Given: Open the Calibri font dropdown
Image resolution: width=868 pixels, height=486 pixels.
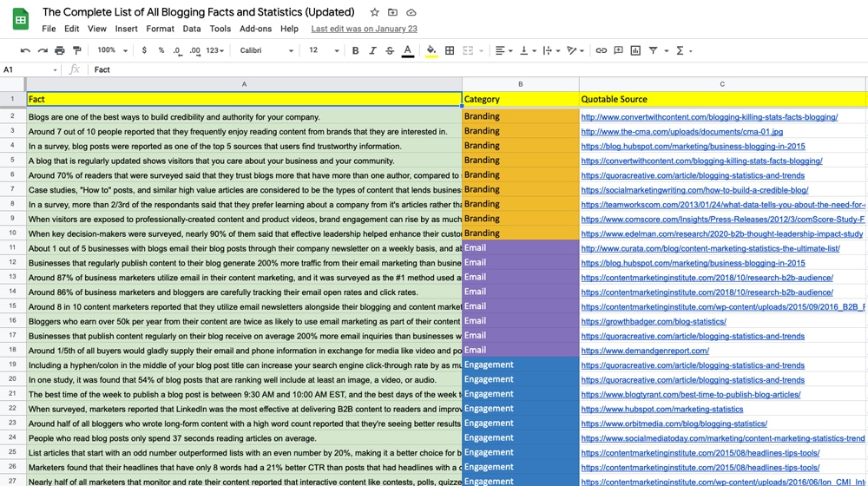Looking at the screenshot, I should click(x=266, y=50).
